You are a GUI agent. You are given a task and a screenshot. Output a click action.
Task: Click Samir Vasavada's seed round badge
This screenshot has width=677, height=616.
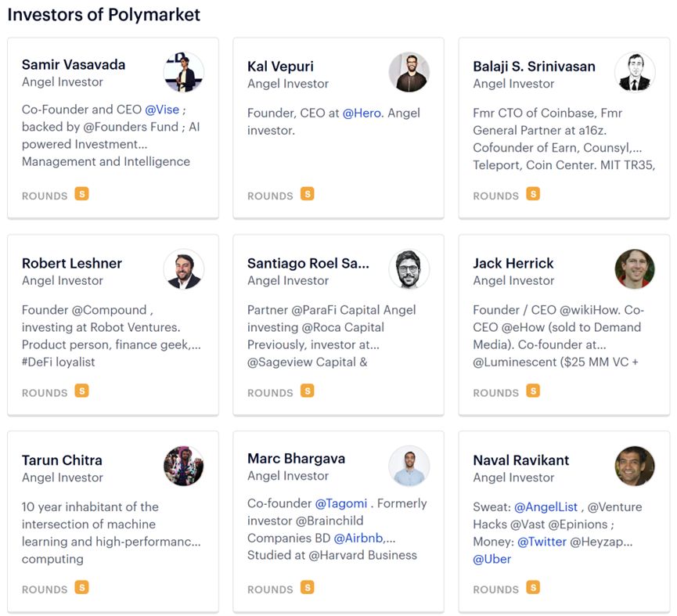point(81,194)
